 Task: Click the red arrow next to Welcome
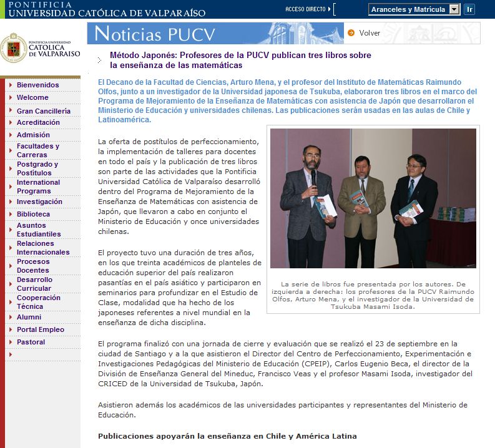pyautogui.click(x=11, y=97)
